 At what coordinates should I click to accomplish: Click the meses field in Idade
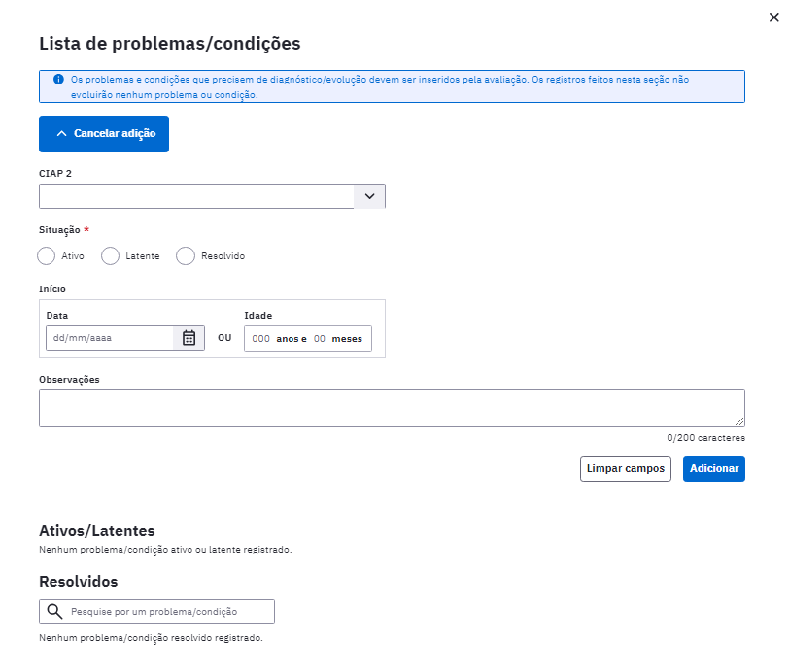320,339
